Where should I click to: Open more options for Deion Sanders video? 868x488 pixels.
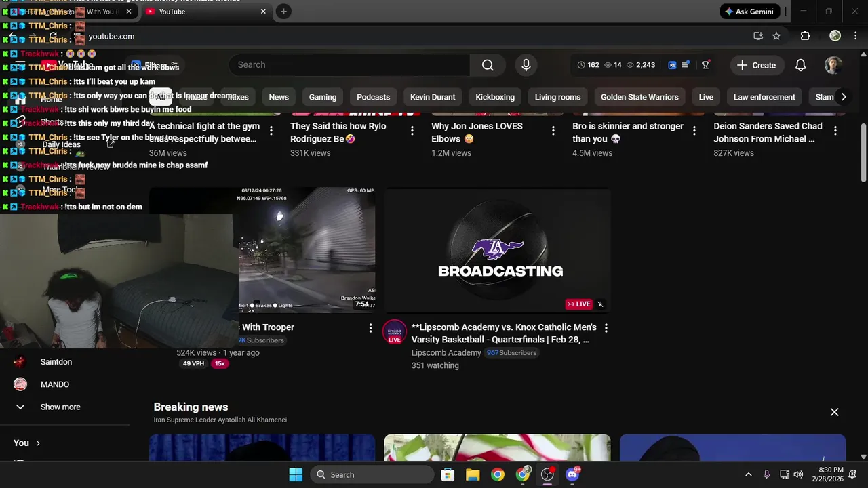pyautogui.click(x=835, y=131)
